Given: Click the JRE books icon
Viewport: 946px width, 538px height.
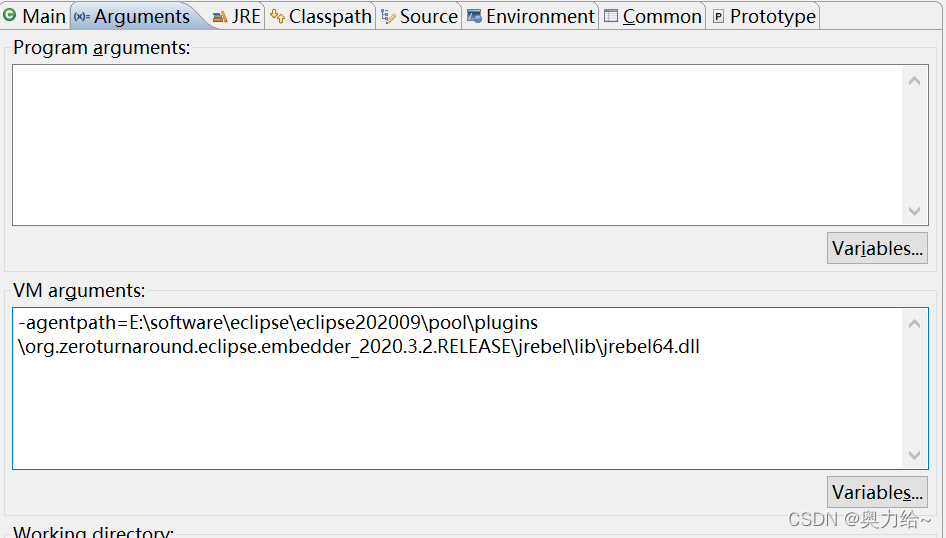Looking at the screenshot, I should pos(220,17).
